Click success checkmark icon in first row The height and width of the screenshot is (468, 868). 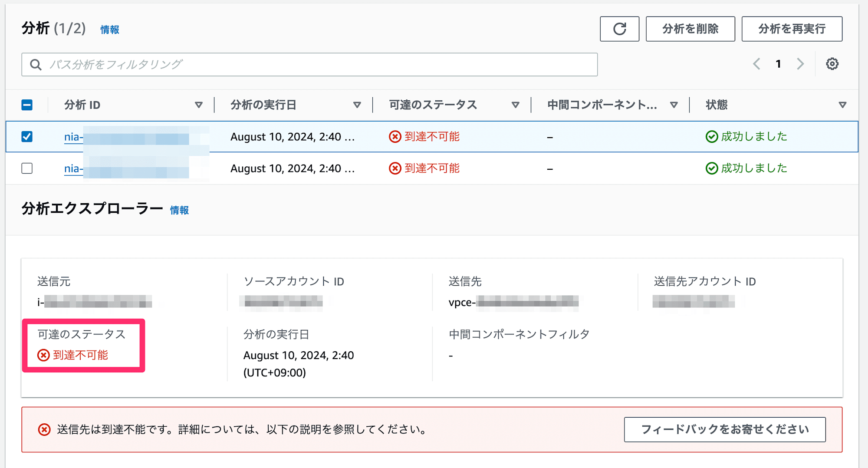(712, 137)
